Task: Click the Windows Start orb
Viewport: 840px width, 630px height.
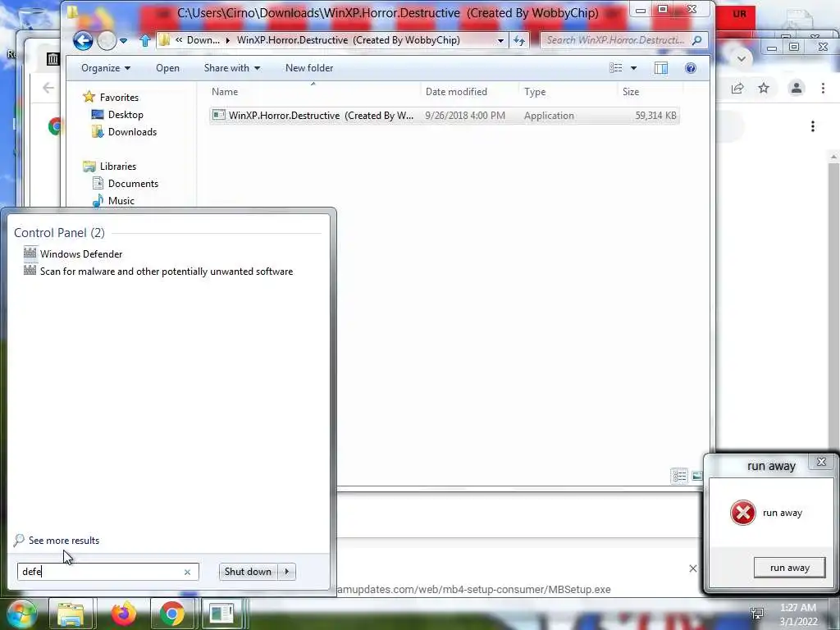Action: pos(21,614)
